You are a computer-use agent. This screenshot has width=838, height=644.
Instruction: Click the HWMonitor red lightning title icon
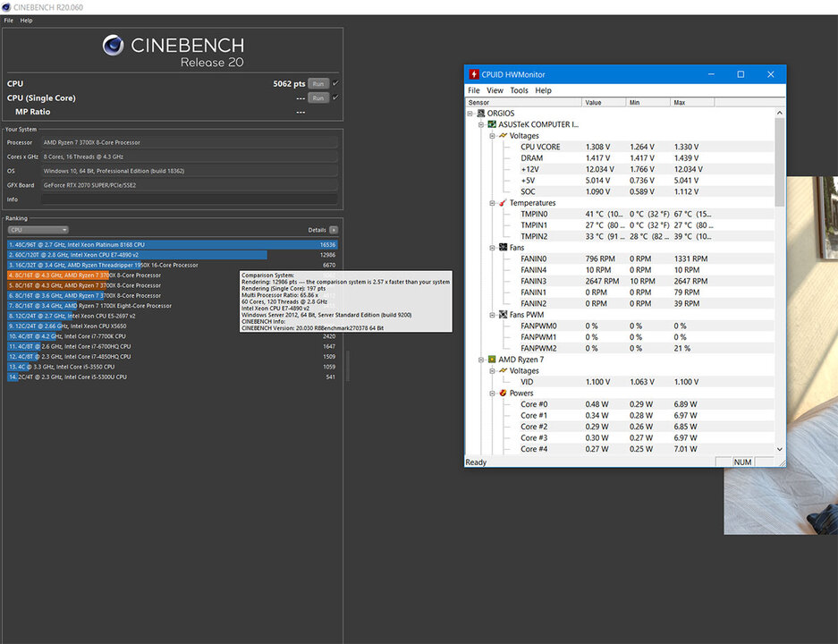pyautogui.click(x=473, y=74)
